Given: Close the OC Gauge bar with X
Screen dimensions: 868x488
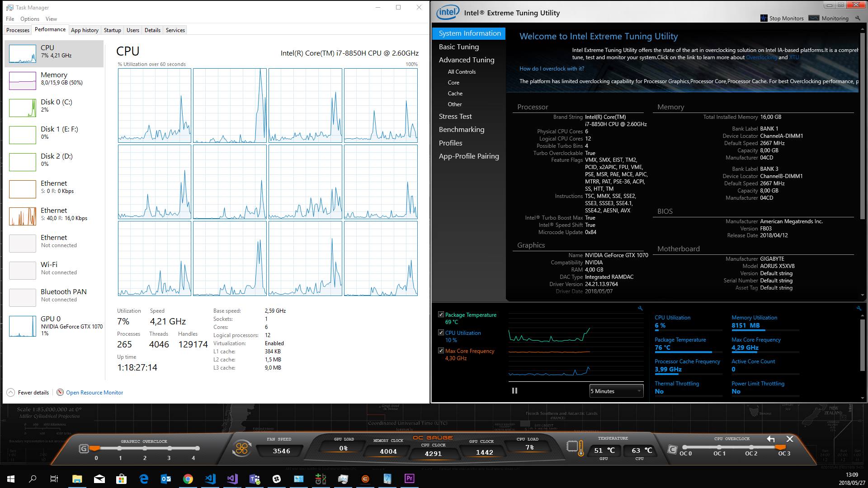Looking at the screenshot, I should pyautogui.click(x=790, y=439).
